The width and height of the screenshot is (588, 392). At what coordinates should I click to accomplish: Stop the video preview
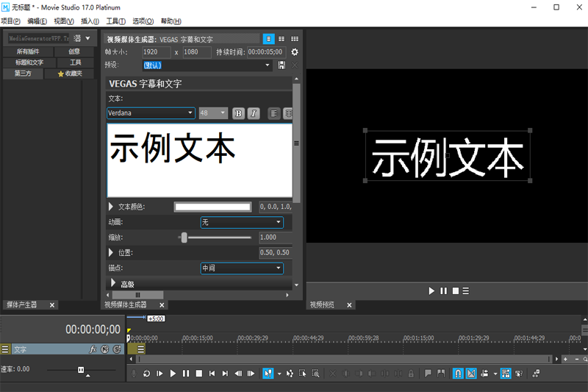coord(456,291)
